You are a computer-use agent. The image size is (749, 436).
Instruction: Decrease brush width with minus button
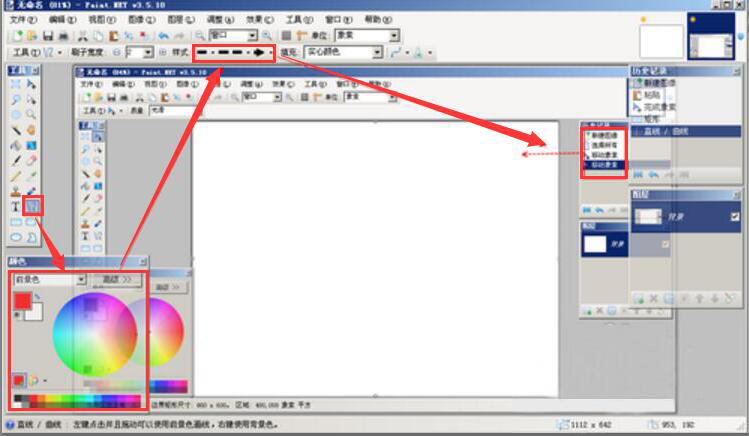tap(117, 53)
